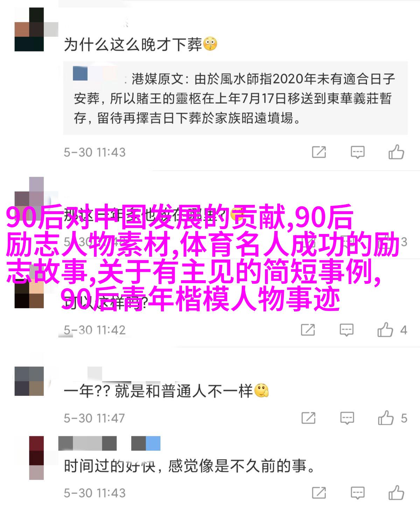Reply to the 5-30 11:47 comment
Screen dimensions: 420x509
pyautogui.click(x=347, y=418)
